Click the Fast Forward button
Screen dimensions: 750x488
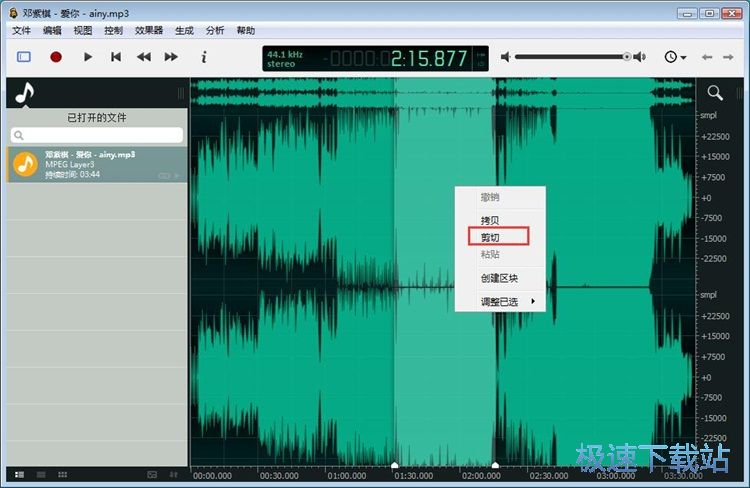click(x=171, y=57)
